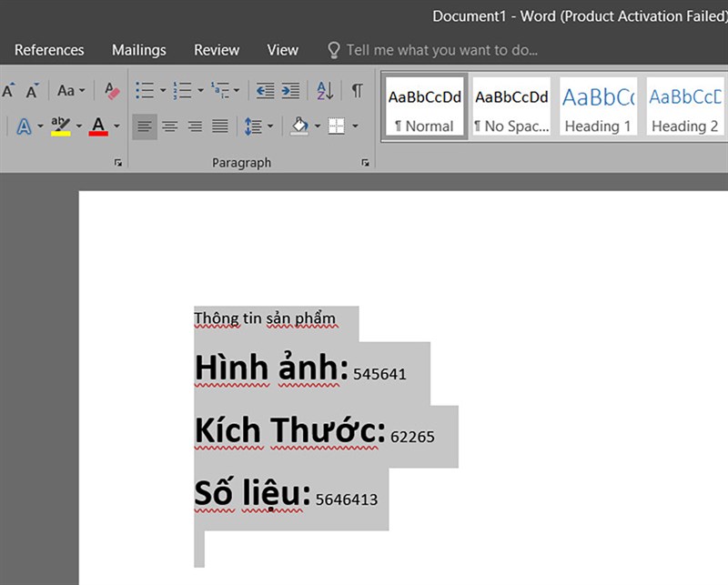Enable center text alignment
This screenshot has height=585, width=728.
[170, 126]
